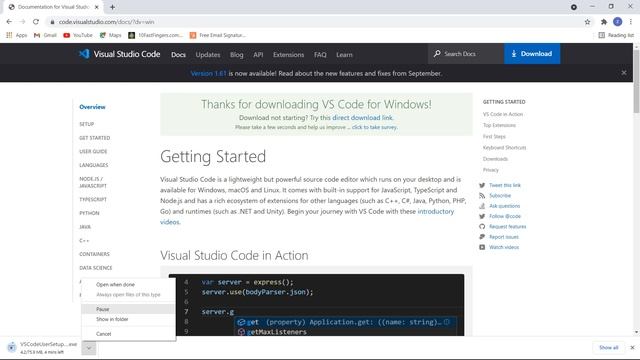Open the API navigation item
The width and height of the screenshot is (640, 360).
pyautogui.click(x=258, y=55)
